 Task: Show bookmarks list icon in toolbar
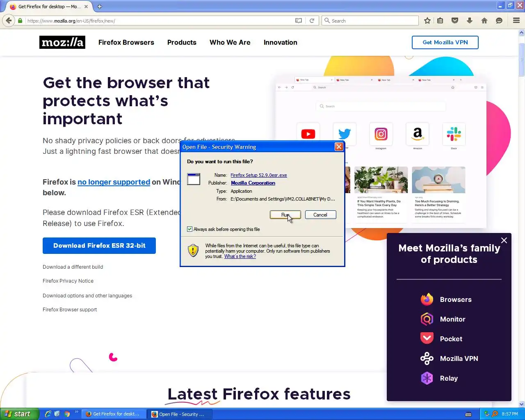[x=440, y=21]
